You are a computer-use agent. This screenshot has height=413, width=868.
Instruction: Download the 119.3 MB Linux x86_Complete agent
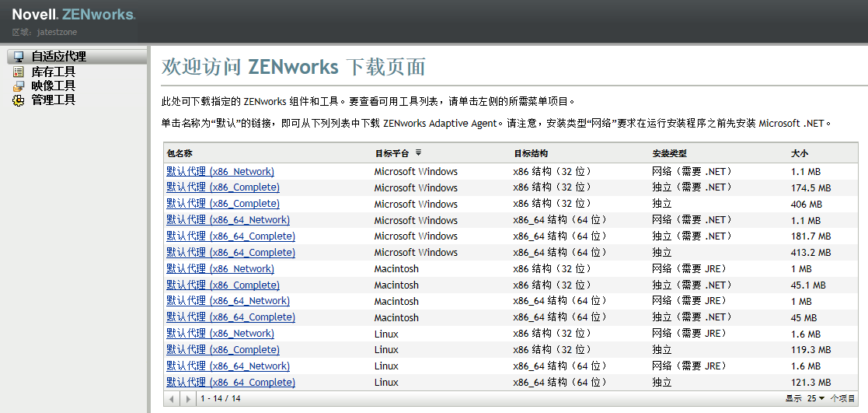tap(223, 349)
